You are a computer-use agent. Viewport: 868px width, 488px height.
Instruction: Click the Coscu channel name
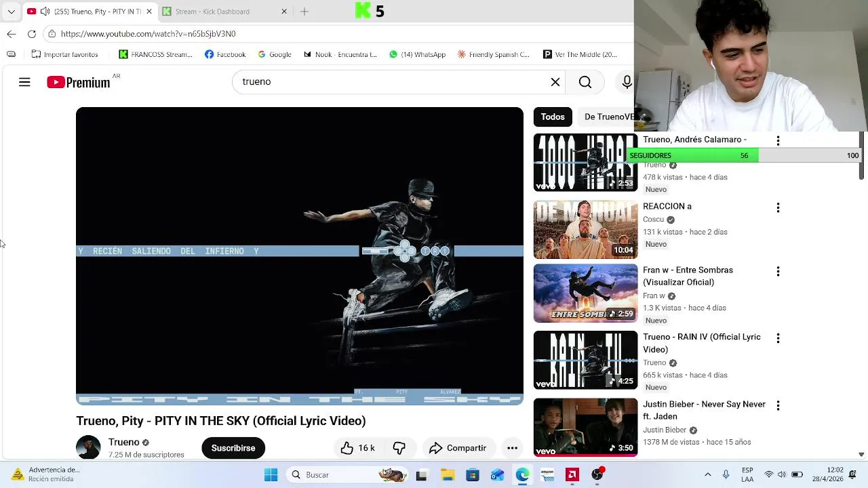click(654, 220)
